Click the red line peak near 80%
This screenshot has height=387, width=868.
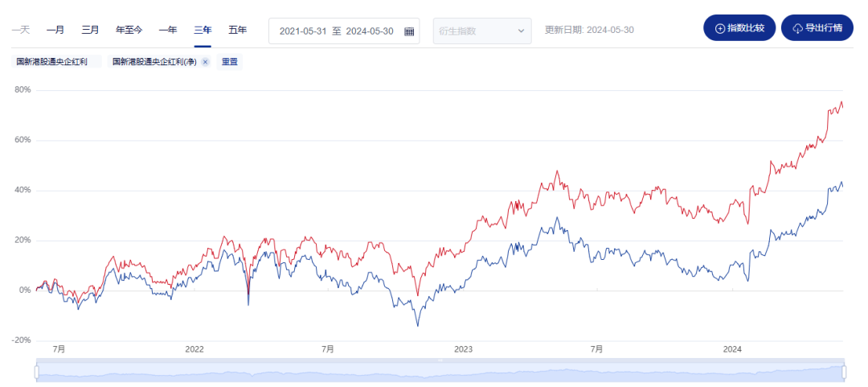coord(841,102)
